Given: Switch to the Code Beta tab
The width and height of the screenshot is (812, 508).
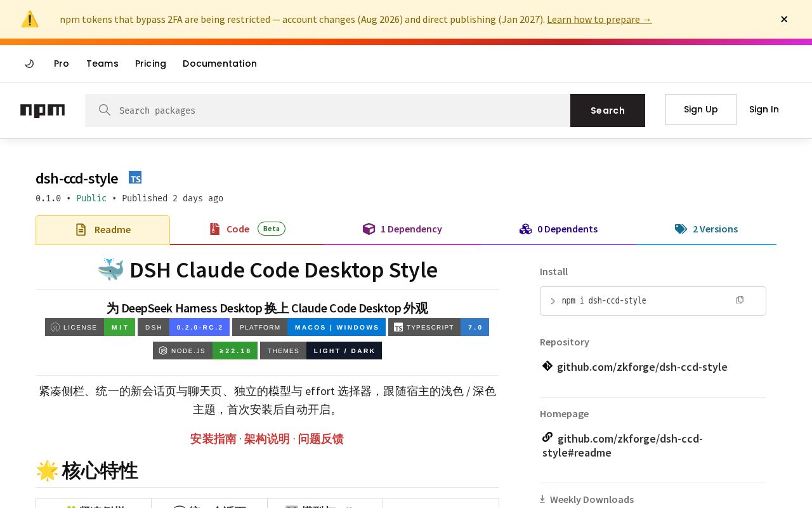Looking at the screenshot, I should pyautogui.click(x=247, y=229).
